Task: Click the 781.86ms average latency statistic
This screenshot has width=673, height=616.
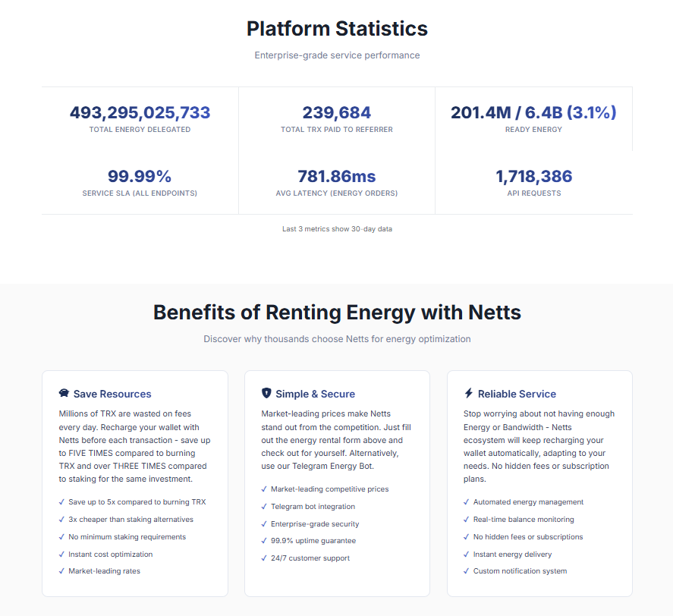Action: click(x=337, y=177)
